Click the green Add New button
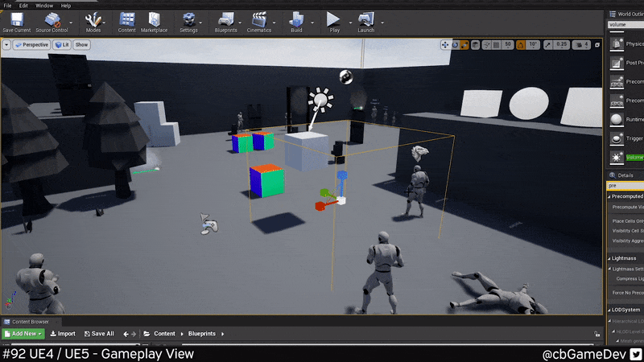Image resolution: width=644 pixels, height=362 pixels. [x=23, y=334]
